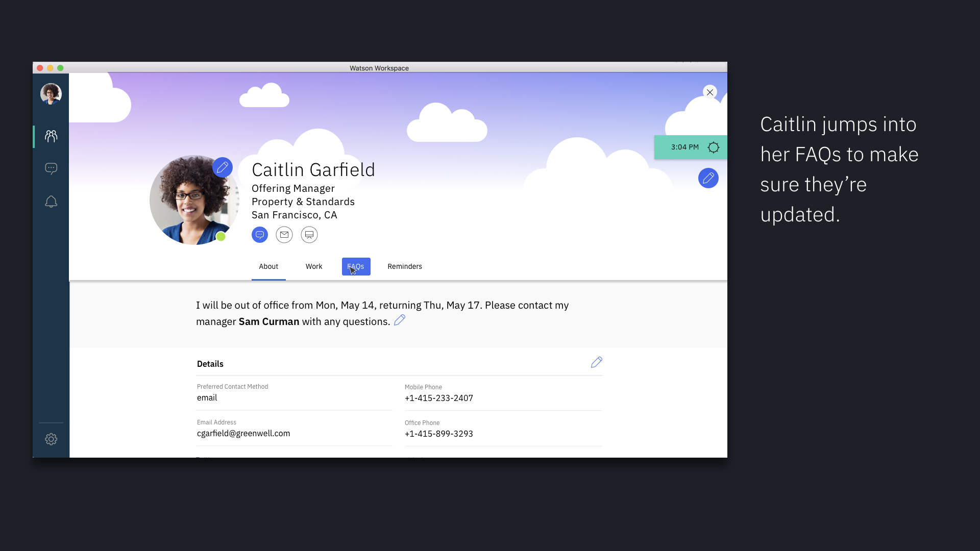Click the sun icon beside 3:04 PM

(x=714, y=147)
